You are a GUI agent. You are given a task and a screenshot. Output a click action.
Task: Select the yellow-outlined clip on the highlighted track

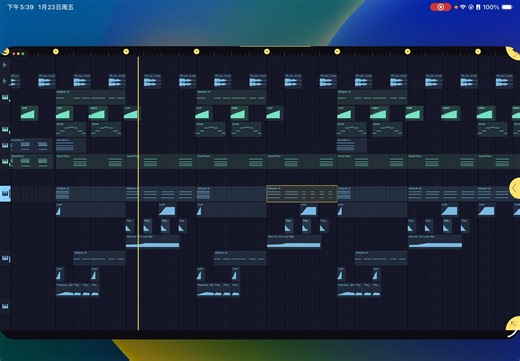(x=302, y=194)
